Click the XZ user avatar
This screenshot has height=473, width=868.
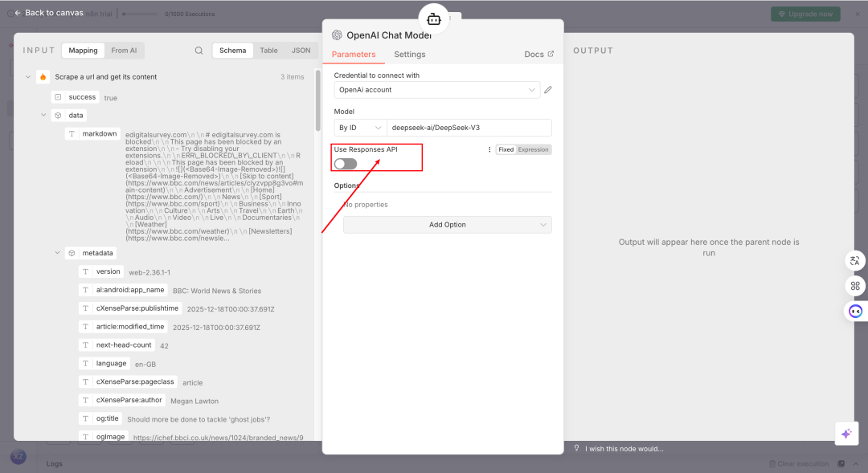pos(18,456)
